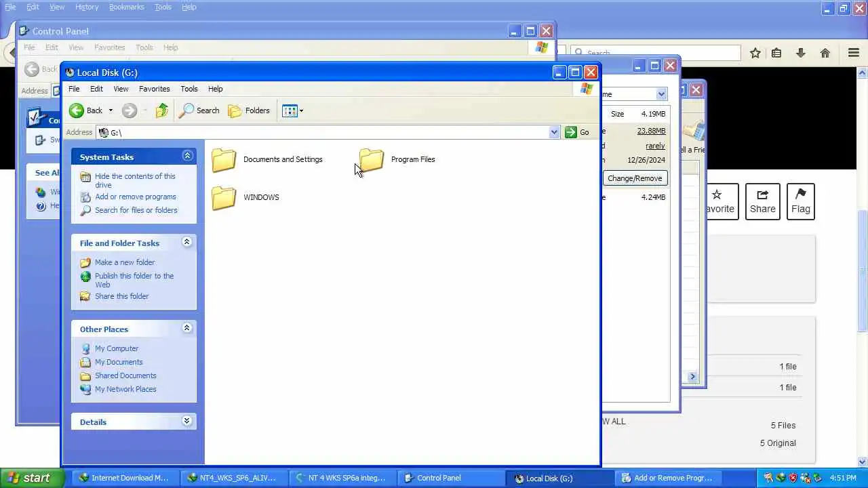This screenshot has width=868, height=488.
Task: Click the Share button on the web page
Action: (x=762, y=201)
